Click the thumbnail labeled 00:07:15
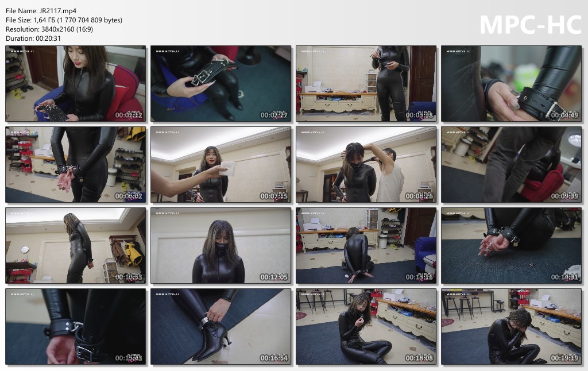Screen dimensions: 588x371 (221, 165)
